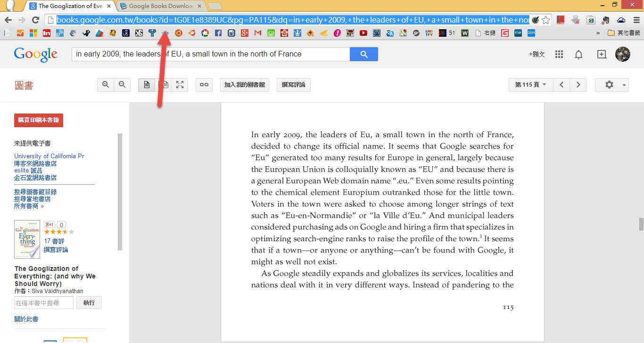Click the +穎文 profile link

537,54
